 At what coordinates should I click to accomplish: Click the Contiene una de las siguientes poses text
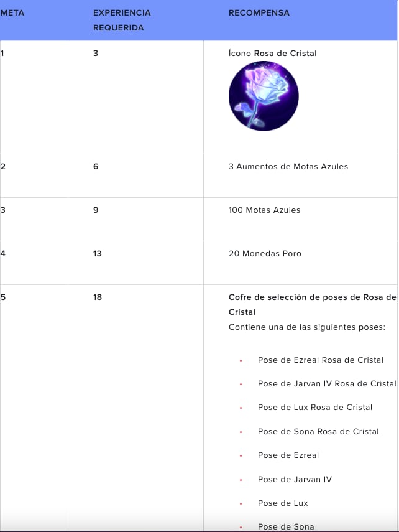click(x=307, y=327)
